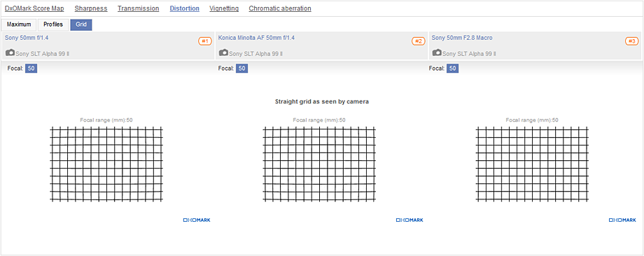Open the Sony 50mm f/1.4 lens link
The image size is (644, 256).
point(27,38)
